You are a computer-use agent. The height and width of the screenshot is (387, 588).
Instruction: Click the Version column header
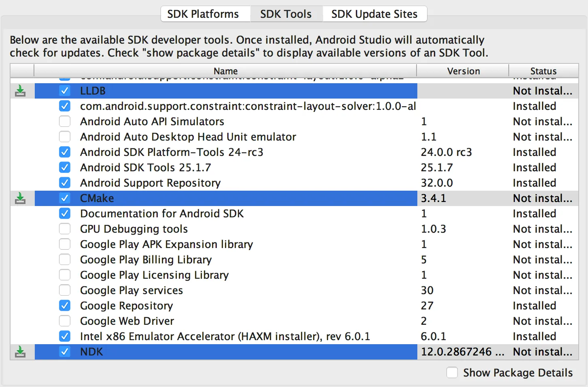tap(463, 71)
